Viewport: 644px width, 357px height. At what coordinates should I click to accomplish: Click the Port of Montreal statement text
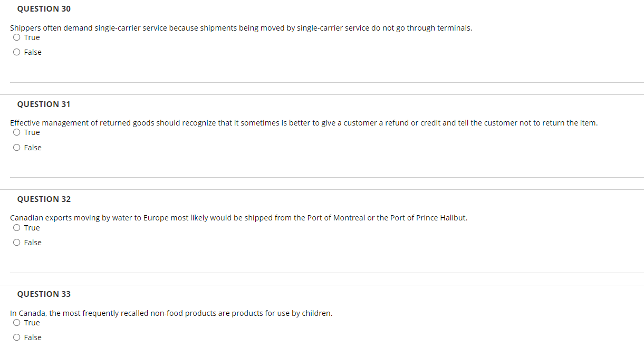pyautogui.click(x=238, y=217)
